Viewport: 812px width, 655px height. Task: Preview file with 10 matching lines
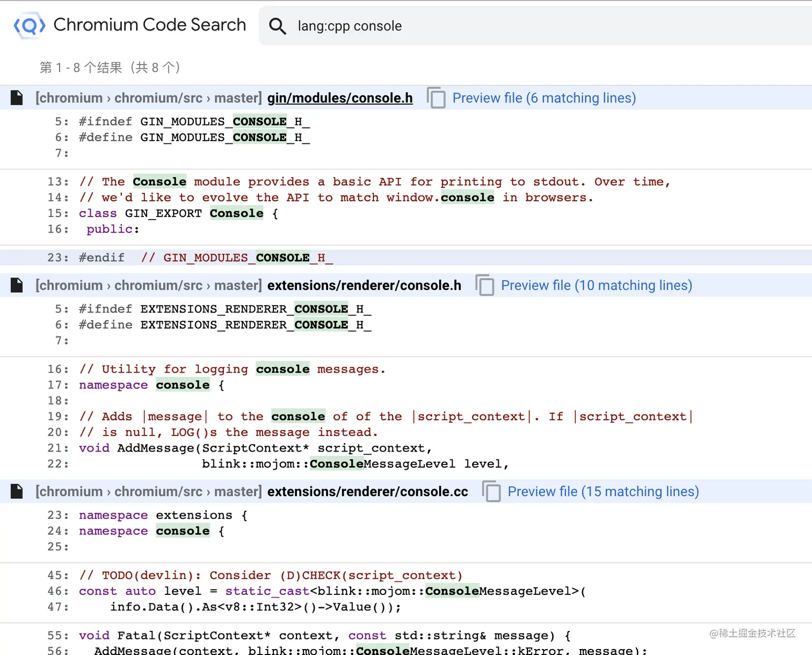597,285
